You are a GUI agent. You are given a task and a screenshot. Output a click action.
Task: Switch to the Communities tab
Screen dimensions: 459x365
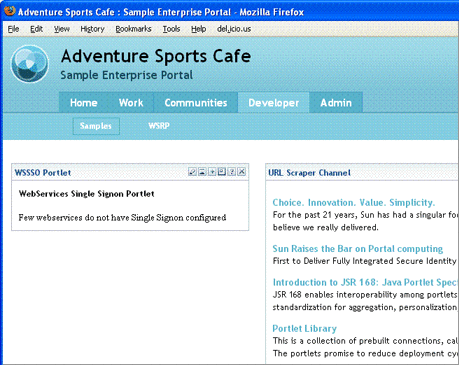[x=196, y=103]
